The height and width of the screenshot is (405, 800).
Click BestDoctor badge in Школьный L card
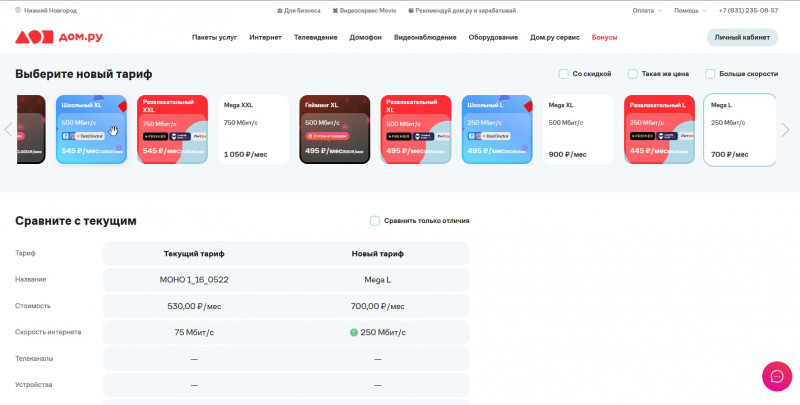(495, 136)
